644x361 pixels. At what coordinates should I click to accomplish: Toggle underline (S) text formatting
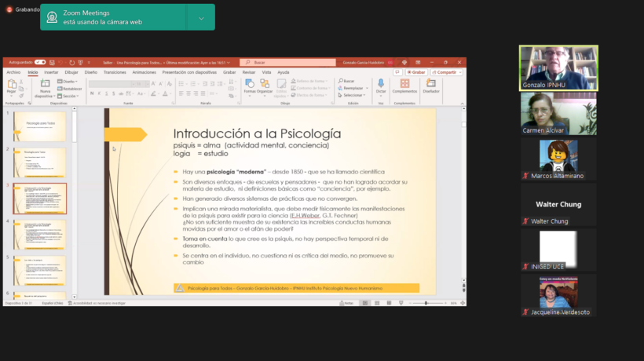[x=106, y=93]
